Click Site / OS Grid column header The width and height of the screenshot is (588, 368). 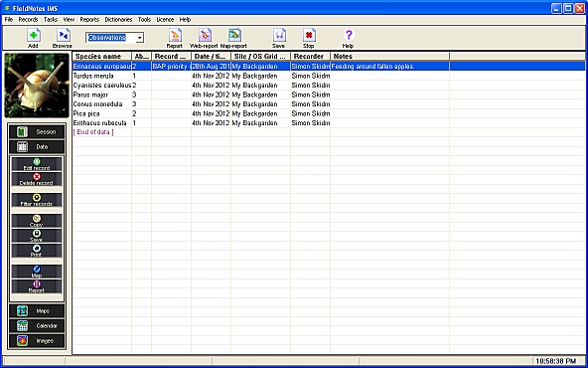(260, 57)
